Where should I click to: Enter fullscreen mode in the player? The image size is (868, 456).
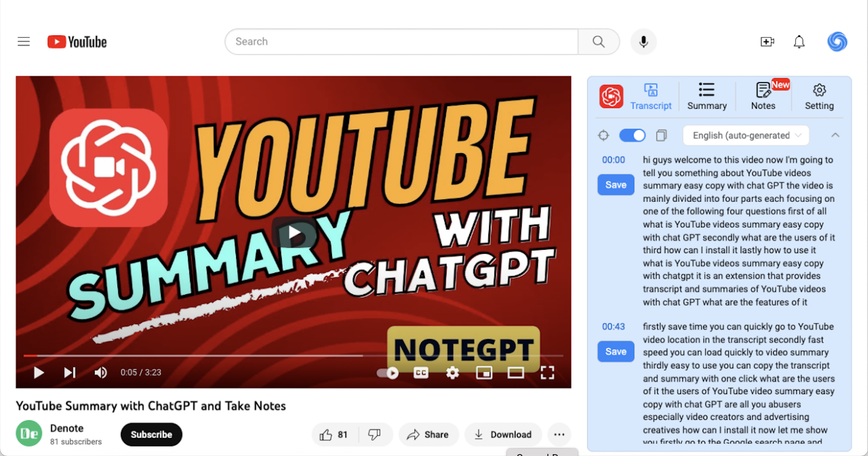click(x=547, y=373)
